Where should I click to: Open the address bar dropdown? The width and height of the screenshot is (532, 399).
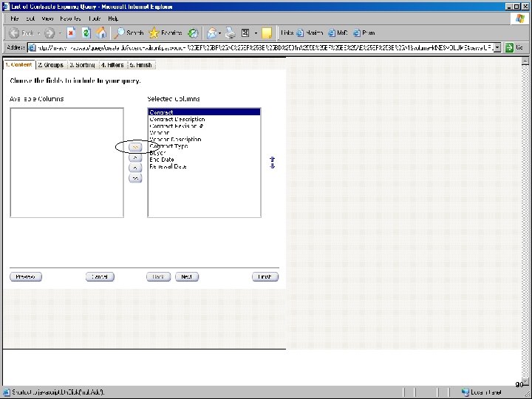click(x=497, y=47)
